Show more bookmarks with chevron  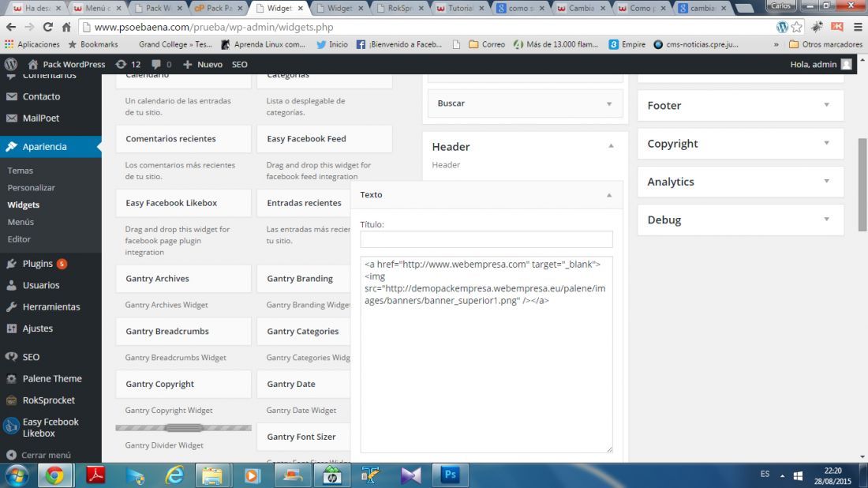pos(776,44)
